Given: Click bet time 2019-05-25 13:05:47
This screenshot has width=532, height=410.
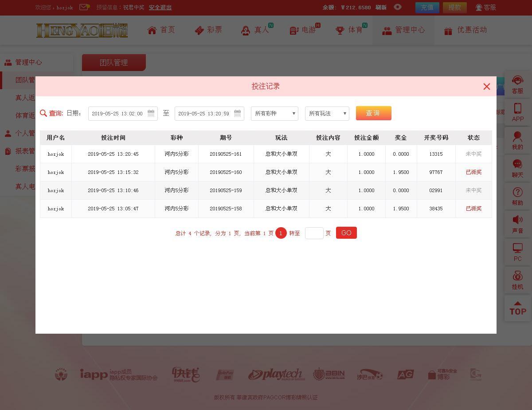Looking at the screenshot, I should 113,209.
